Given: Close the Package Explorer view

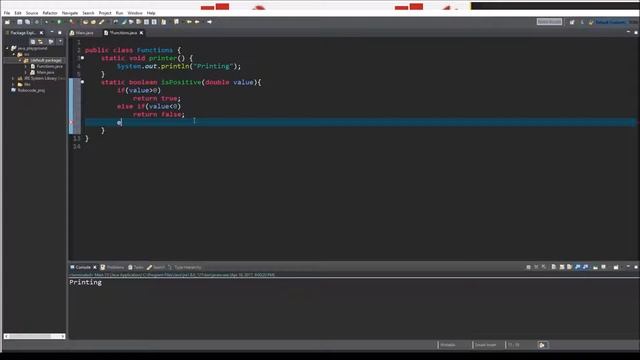Looking at the screenshot, I should coord(41,33).
